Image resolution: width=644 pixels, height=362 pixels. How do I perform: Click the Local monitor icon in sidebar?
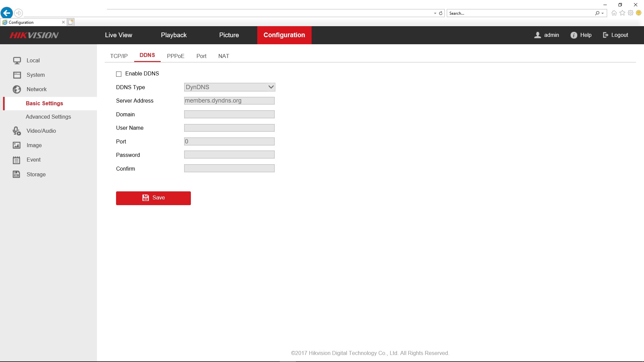(x=17, y=61)
